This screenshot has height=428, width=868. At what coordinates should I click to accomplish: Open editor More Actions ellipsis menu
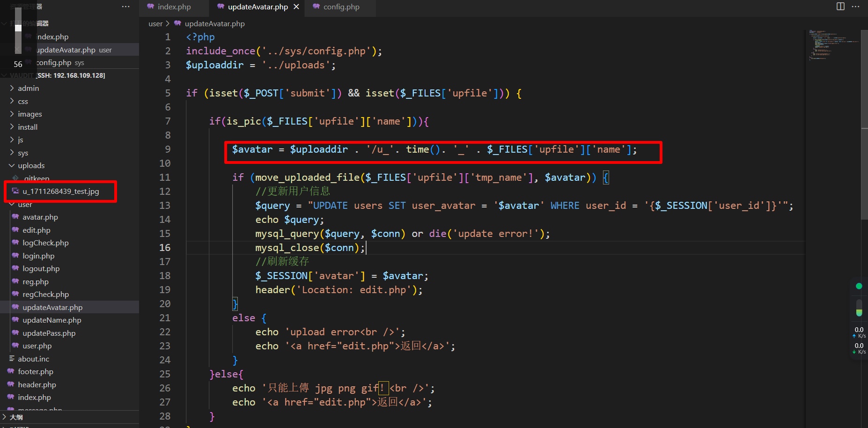[855, 7]
